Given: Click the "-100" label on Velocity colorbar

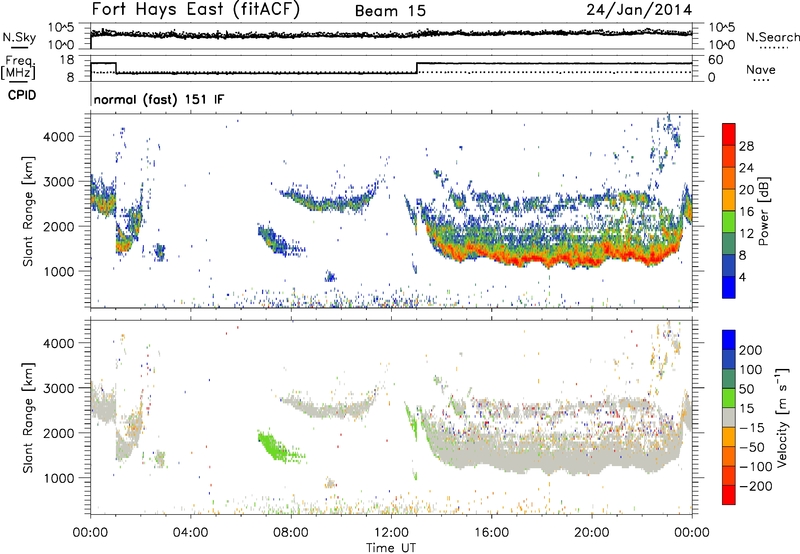Looking at the screenshot, I should [756, 466].
